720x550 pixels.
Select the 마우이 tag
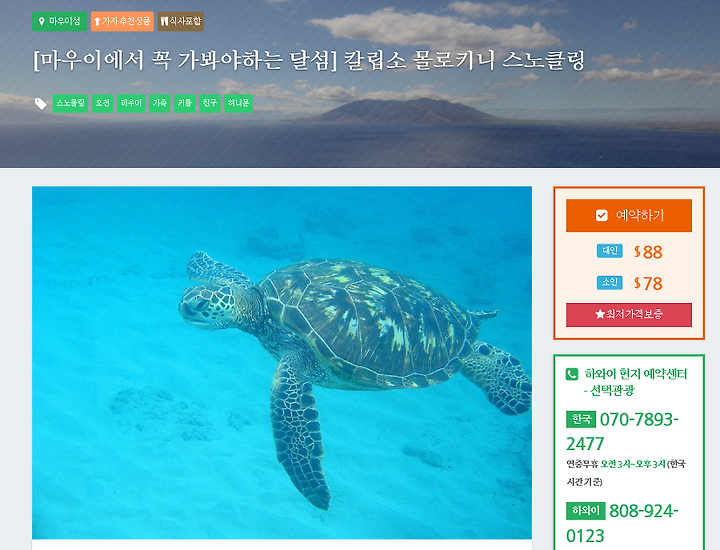pos(131,103)
